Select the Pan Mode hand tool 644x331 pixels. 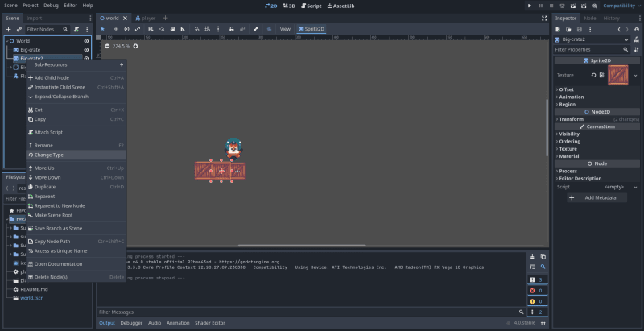click(172, 29)
